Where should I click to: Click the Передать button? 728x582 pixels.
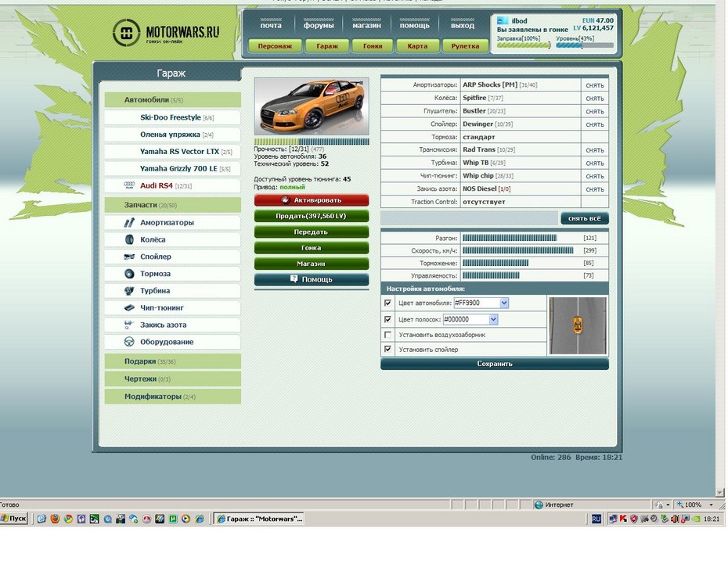[312, 232]
